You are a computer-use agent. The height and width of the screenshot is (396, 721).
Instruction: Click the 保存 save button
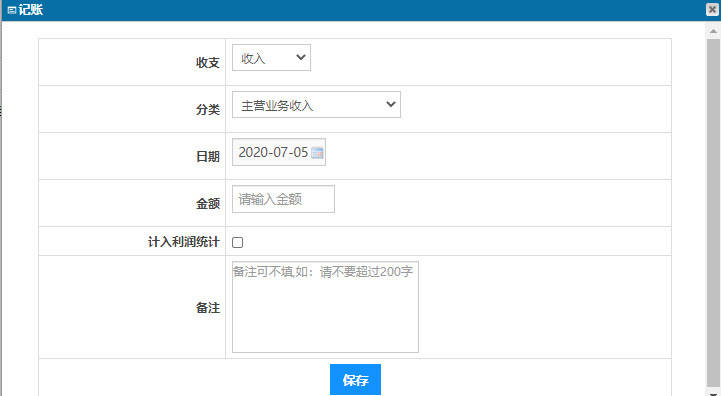point(355,380)
